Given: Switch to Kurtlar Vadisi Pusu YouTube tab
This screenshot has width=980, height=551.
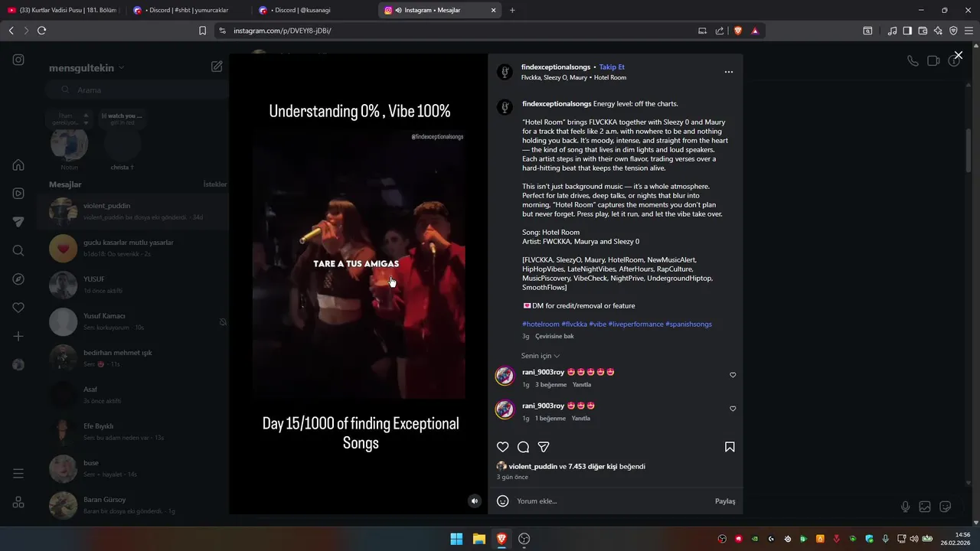Looking at the screenshot, I should [63, 10].
